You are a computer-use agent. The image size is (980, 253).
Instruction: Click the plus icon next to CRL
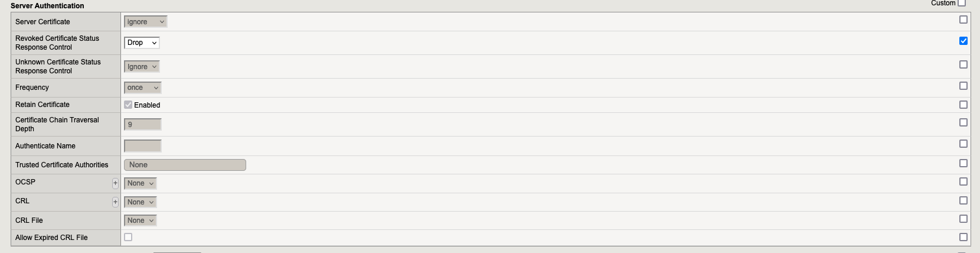click(115, 202)
